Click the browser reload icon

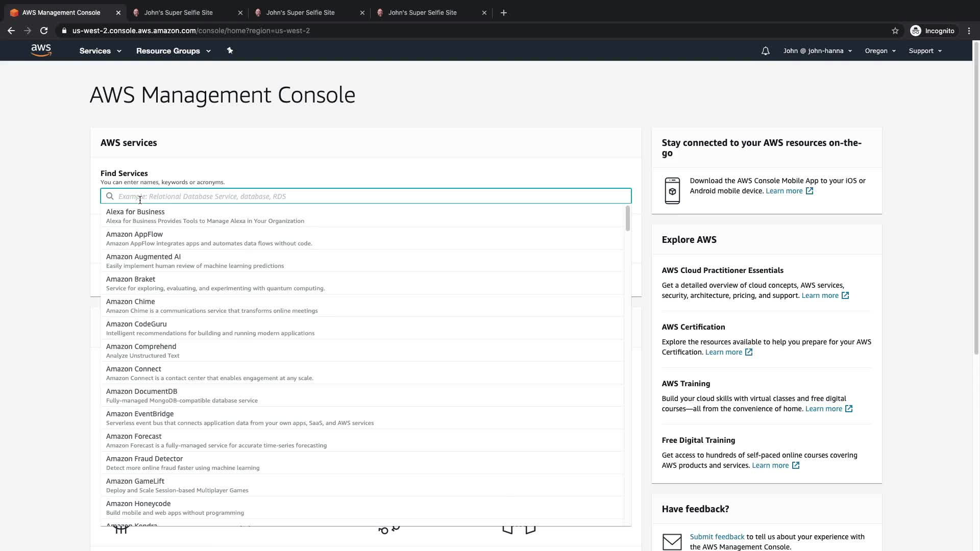click(44, 31)
